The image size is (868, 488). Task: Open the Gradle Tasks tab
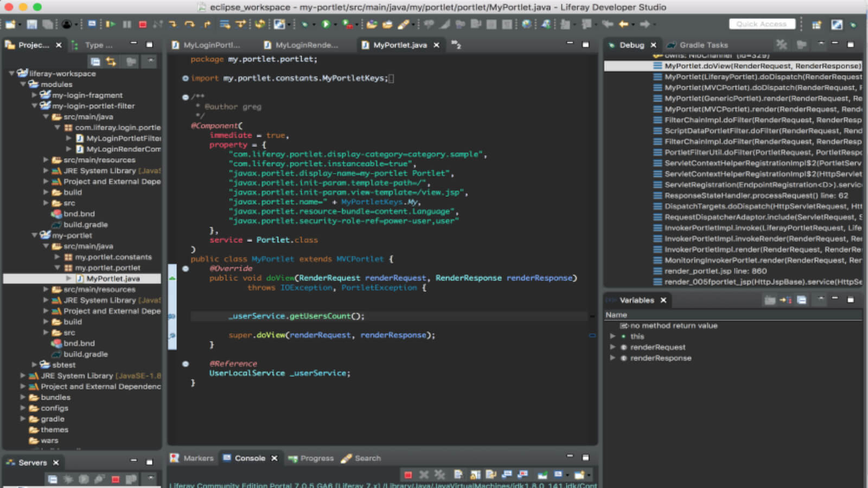click(698, 45)
